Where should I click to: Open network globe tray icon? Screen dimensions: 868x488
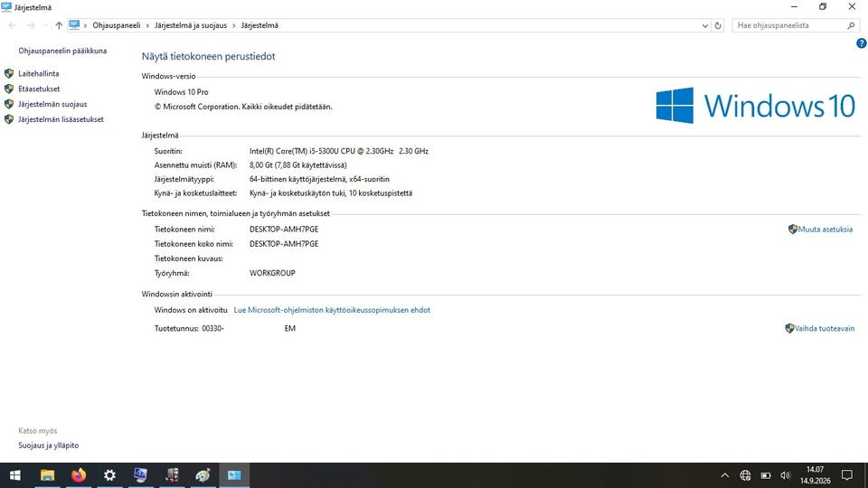[745, 475]
